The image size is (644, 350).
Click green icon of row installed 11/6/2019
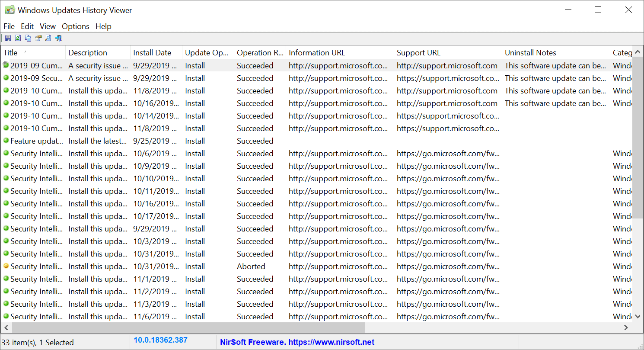pos(6,316)
